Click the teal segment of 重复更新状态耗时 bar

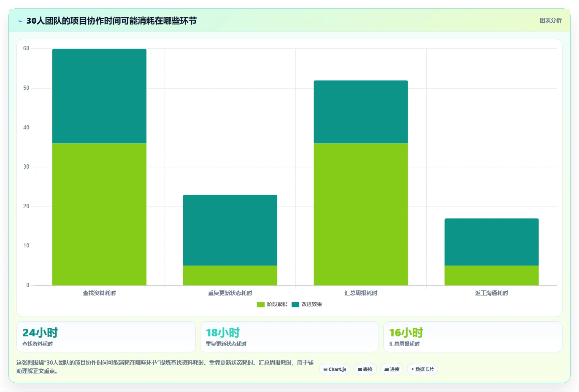tap(230, 230)
